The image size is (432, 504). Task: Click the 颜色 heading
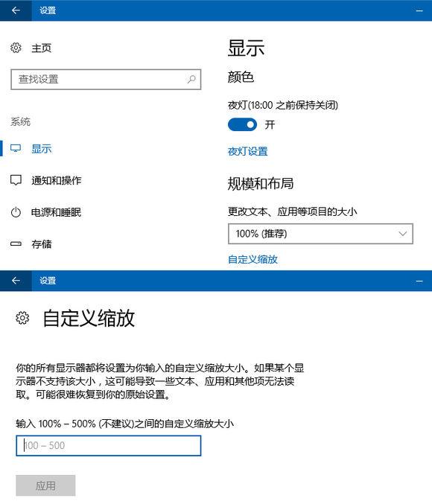click(x=241, y=77)
